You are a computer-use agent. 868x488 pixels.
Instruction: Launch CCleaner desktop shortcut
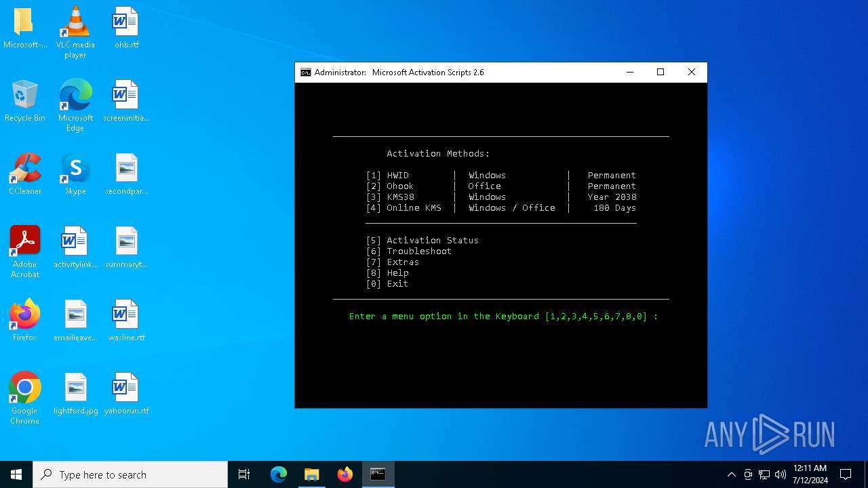[x=24, y=175]
